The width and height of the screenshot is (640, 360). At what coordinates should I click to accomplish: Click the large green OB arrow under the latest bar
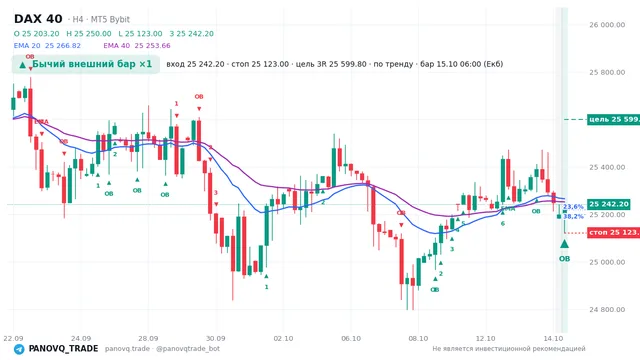(x=564, y=244)
